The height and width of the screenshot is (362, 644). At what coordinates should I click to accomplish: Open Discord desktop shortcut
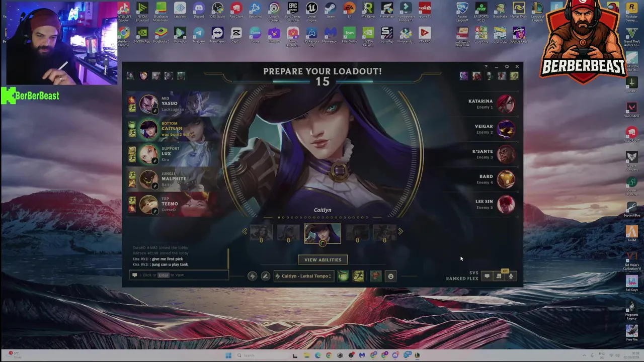tap(199, 10)
